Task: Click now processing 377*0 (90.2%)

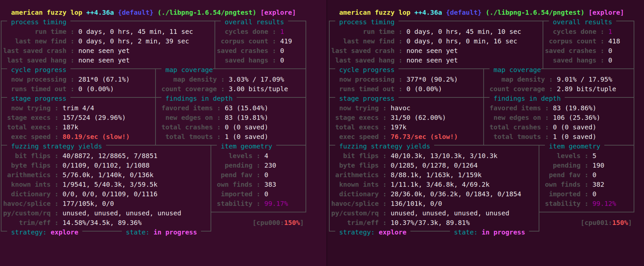Action: tap(432, 79)
